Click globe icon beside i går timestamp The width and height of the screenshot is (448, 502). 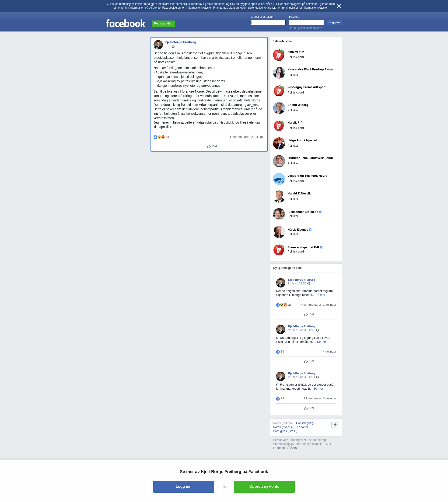coord(308,284)
